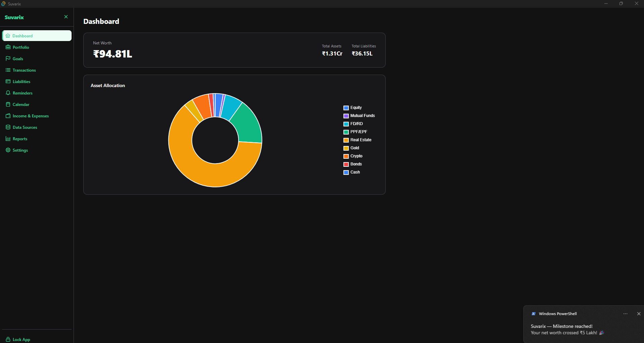The width and height of the screenshot is (644, 343).
Task: Go to the Goals section
Action: tap(37, 59)
